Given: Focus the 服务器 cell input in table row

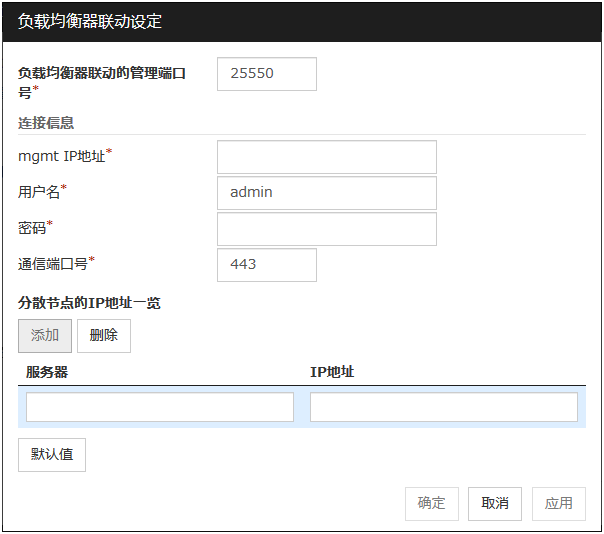Looking at the screenshot, I should [160, 407].
